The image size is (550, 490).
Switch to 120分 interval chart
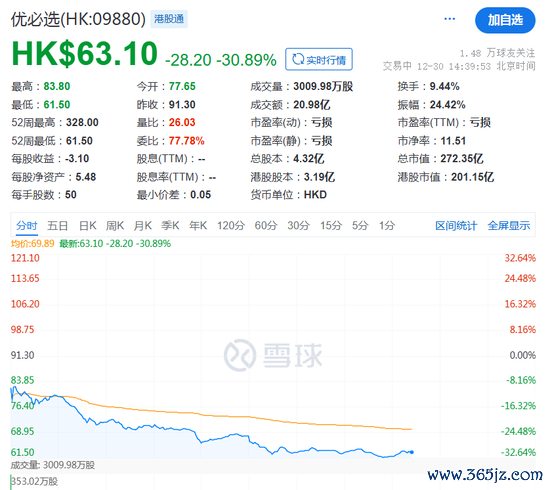(230, 226)
